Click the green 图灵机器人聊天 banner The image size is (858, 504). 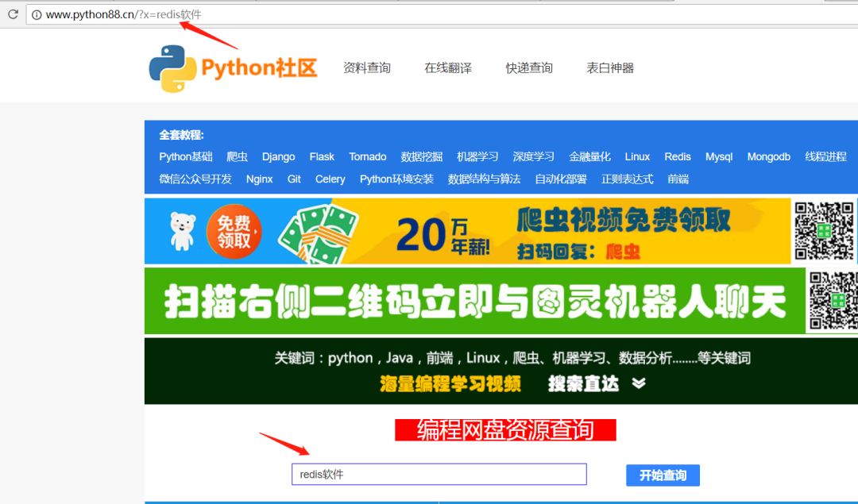pyautogui.click(x=475, y=301)
